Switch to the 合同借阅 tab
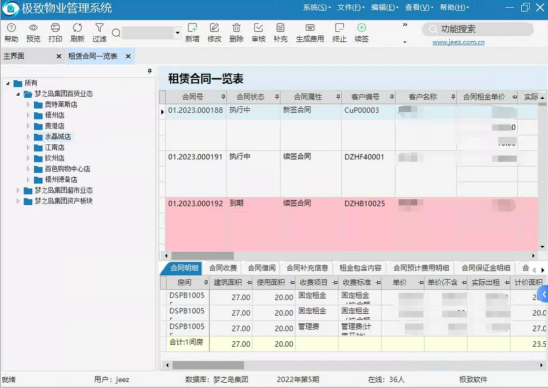 click(x=262, y=268)
